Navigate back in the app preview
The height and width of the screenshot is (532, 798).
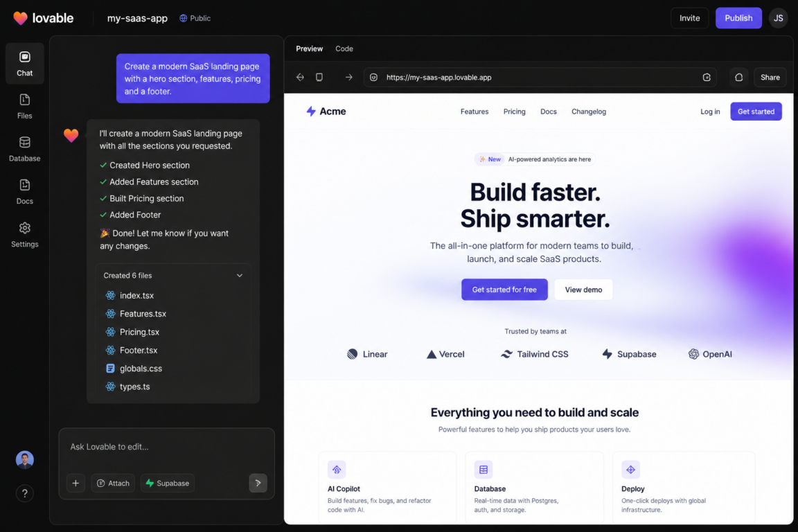300,77
